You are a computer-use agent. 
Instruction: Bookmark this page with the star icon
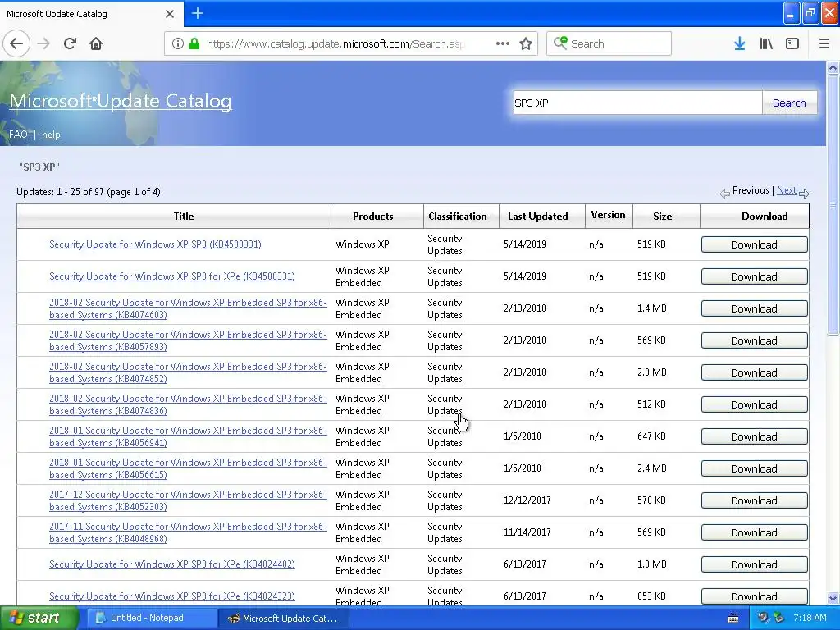point(526,43)
